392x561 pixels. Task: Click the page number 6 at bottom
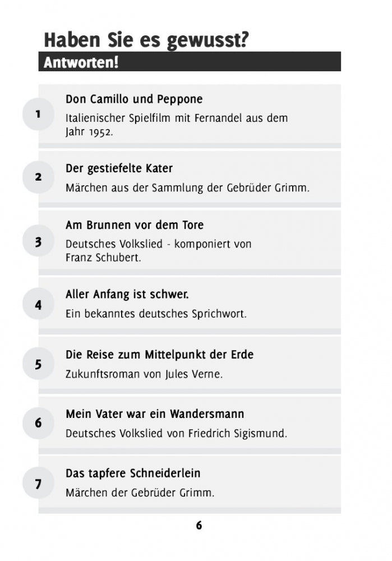click(199, 526)
